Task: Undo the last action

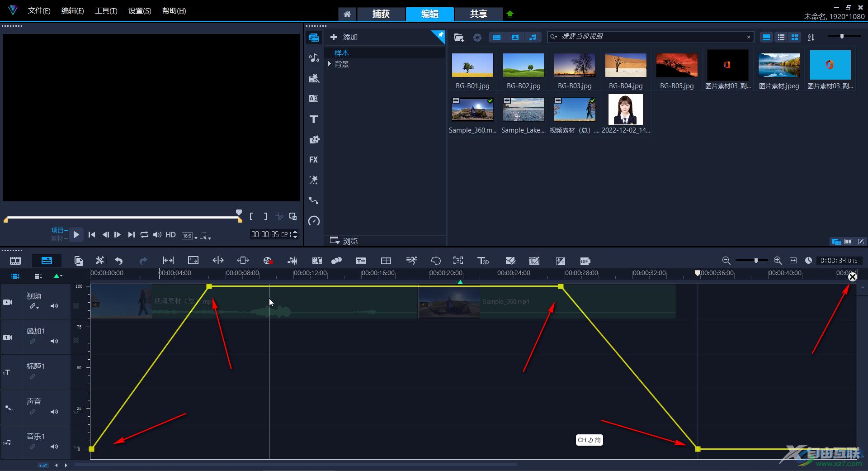Action: 118,261
